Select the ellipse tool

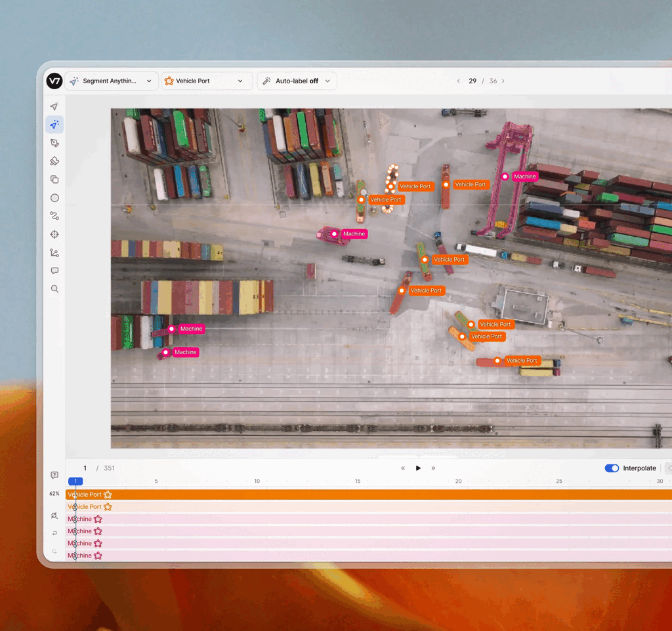[x=54, y=198]
